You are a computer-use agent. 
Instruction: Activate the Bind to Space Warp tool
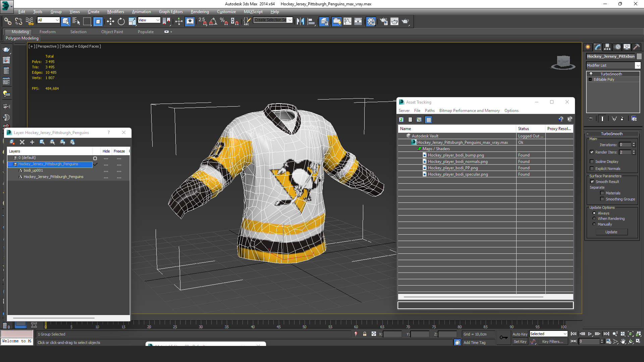[30, 21]
